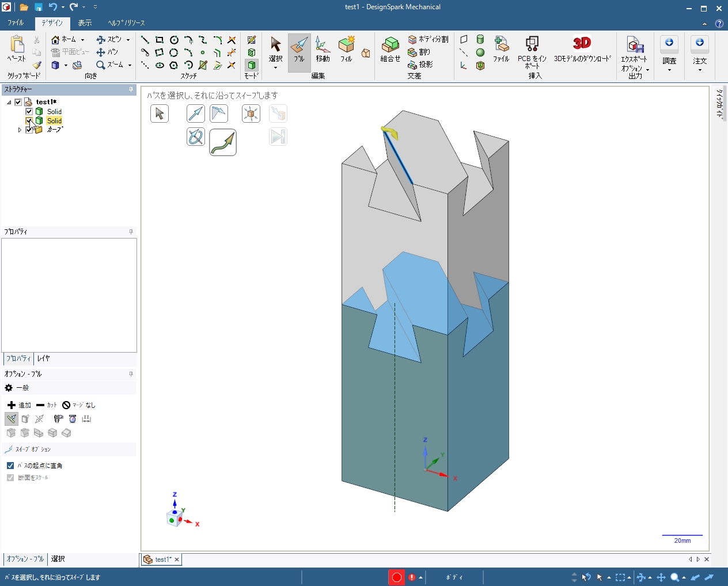Click the カット (Cut) option button

[x=47, y=405]
